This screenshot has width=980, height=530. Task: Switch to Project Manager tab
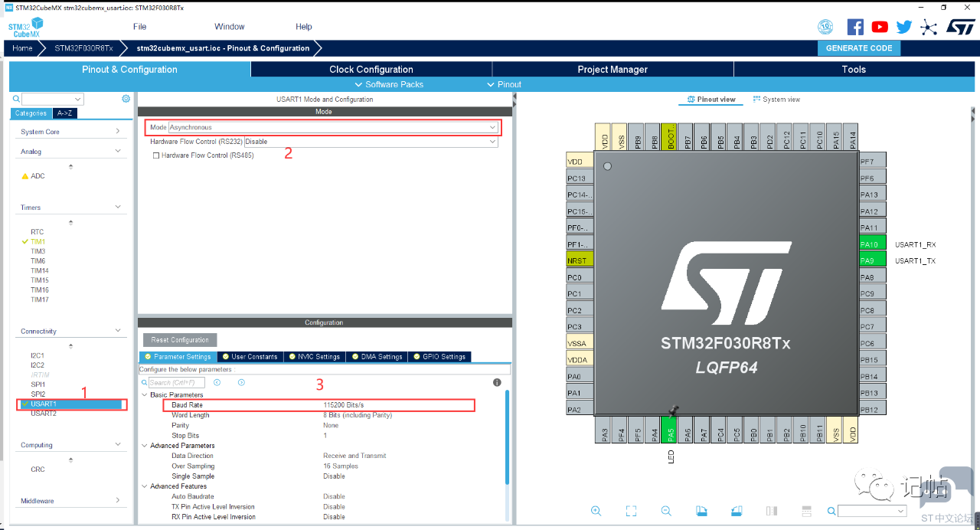[x=612, y=70]
